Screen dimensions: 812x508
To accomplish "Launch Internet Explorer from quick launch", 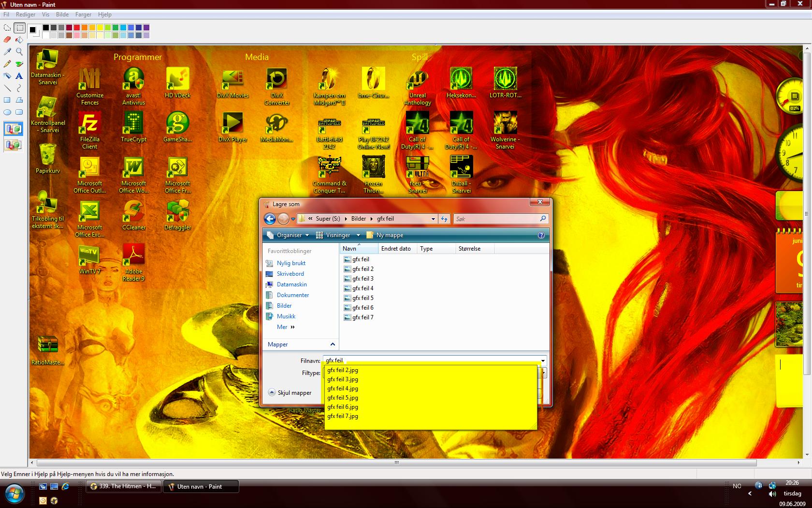I will pyautogui.click(x=65, y=486).
